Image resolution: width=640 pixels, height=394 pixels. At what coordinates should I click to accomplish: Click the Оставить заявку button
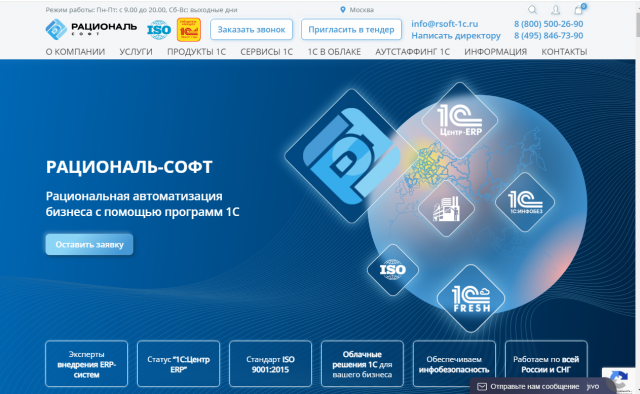point(89,245)
